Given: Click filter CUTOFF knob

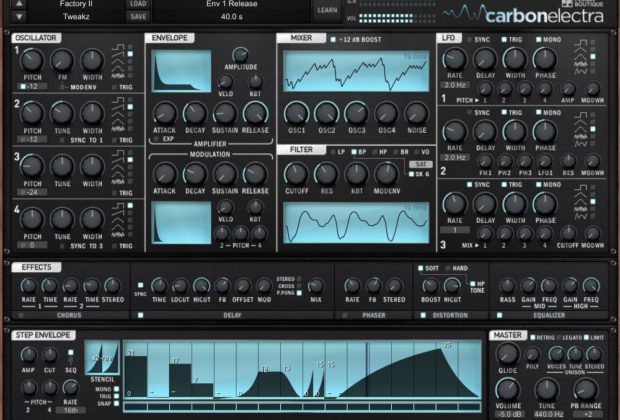Looking at the screenshot, I should 296,174.
